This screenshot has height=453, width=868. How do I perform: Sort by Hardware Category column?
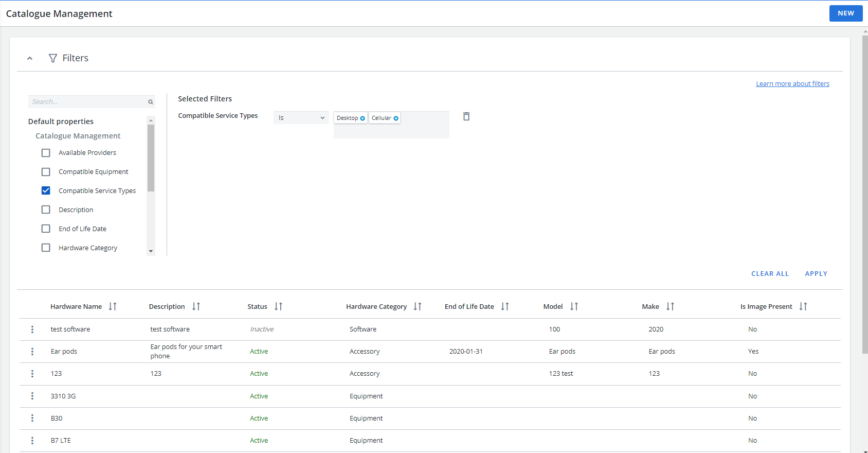418,306
